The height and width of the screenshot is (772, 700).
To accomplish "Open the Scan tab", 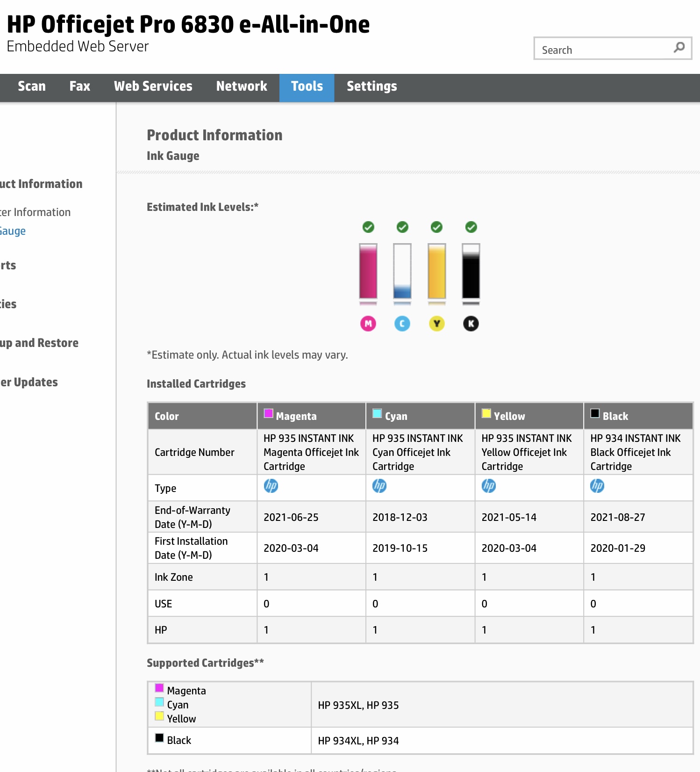I will [32, 87].
